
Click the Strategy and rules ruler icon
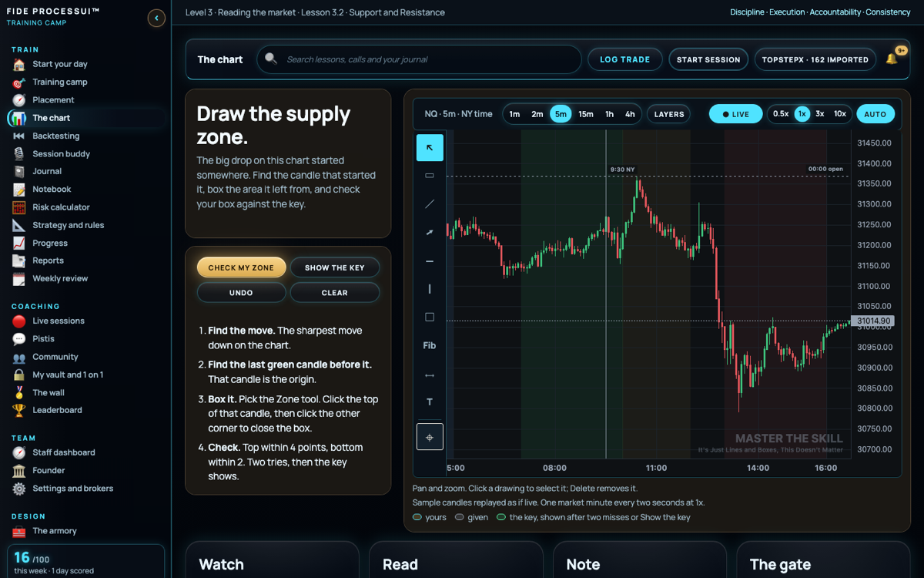pyautogui.click(x=19, y=225)
